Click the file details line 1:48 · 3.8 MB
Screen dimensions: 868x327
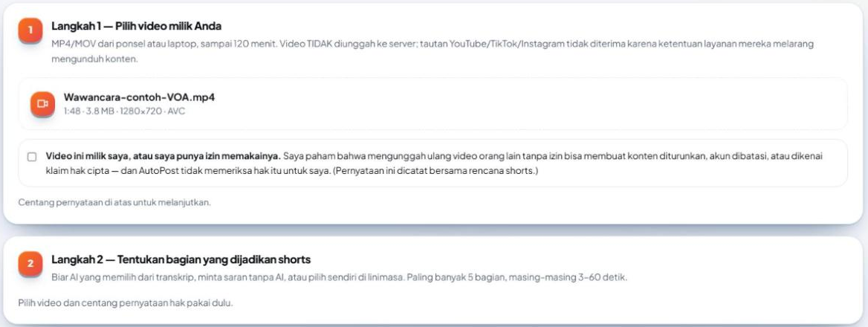click(124, 111)
